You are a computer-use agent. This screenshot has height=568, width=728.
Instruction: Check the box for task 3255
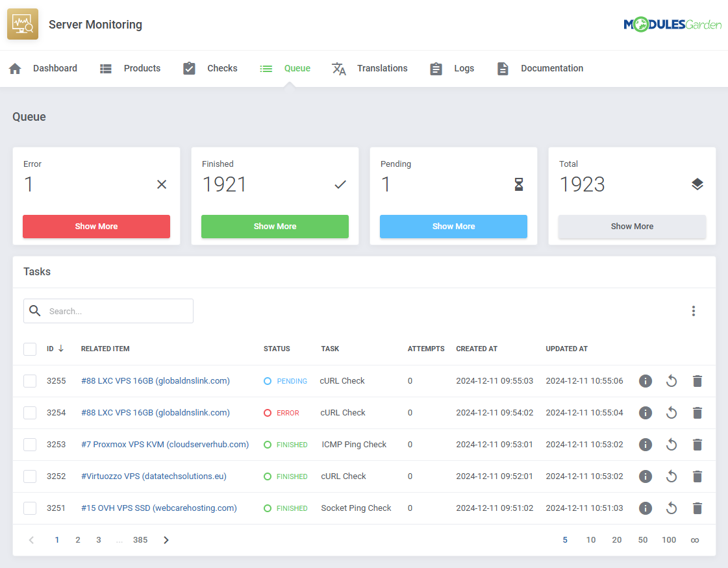pos(30,381)
